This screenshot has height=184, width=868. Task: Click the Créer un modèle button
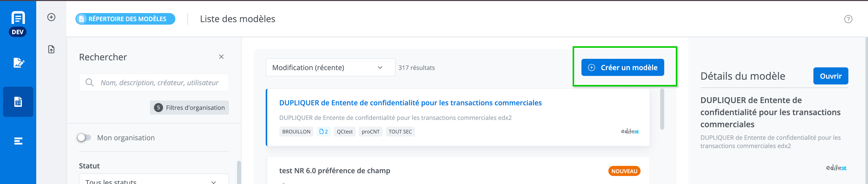[x=622, y=68]
